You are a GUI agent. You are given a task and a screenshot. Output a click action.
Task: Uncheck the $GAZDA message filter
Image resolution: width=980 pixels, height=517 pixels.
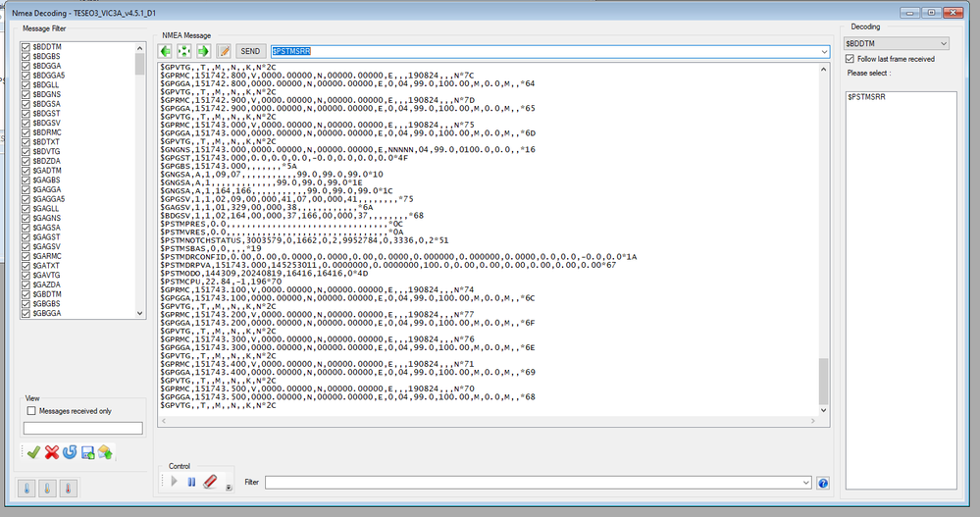(x=26, y=284)
